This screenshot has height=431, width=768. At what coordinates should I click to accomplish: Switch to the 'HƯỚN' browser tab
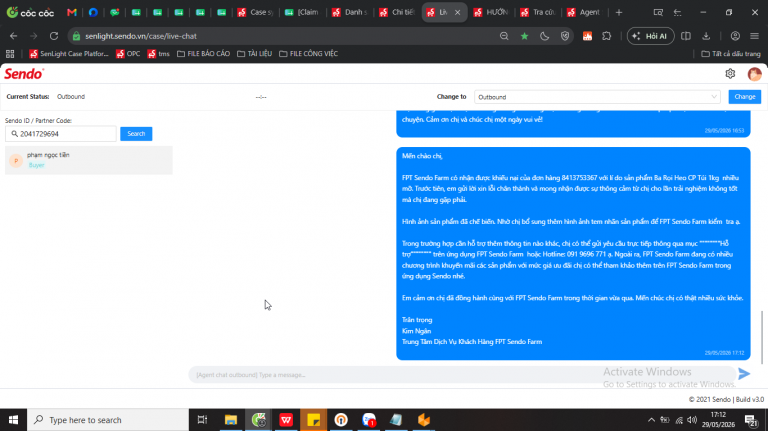[x=491, y=12]
